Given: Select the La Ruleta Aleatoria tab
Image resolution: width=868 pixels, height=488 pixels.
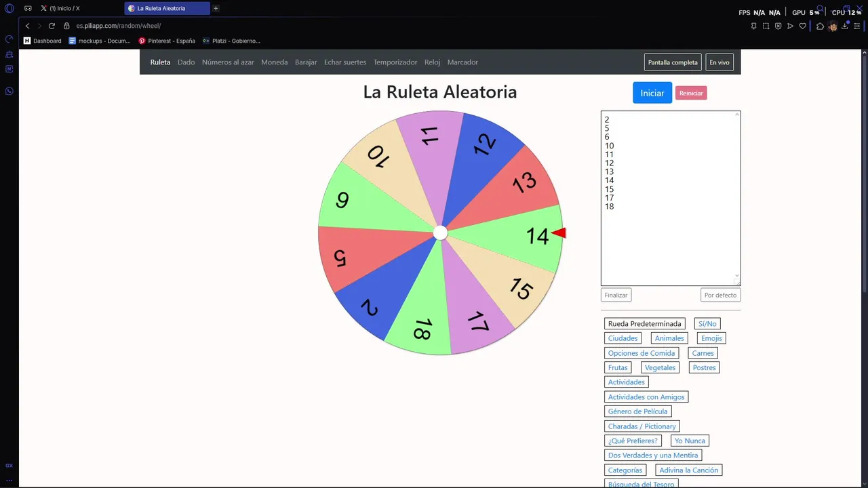Looking at the screenshot, I should pos(167,9).
